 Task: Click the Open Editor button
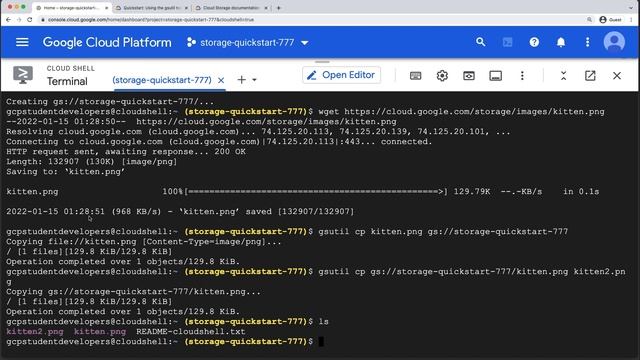(341, 75)
